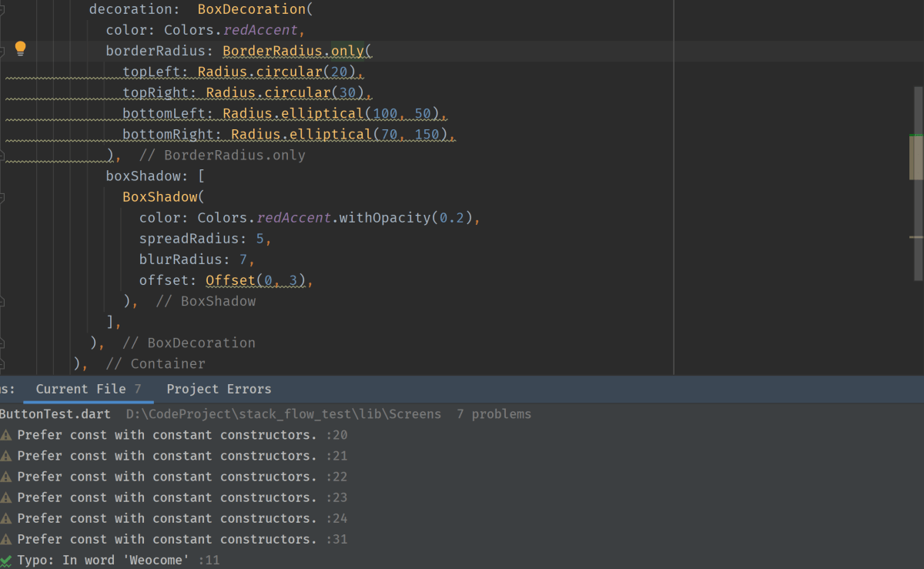This screenshot has width=924, height=569.
Task: Click the warning icon on the :22 problem
Action: click(5, 477)
